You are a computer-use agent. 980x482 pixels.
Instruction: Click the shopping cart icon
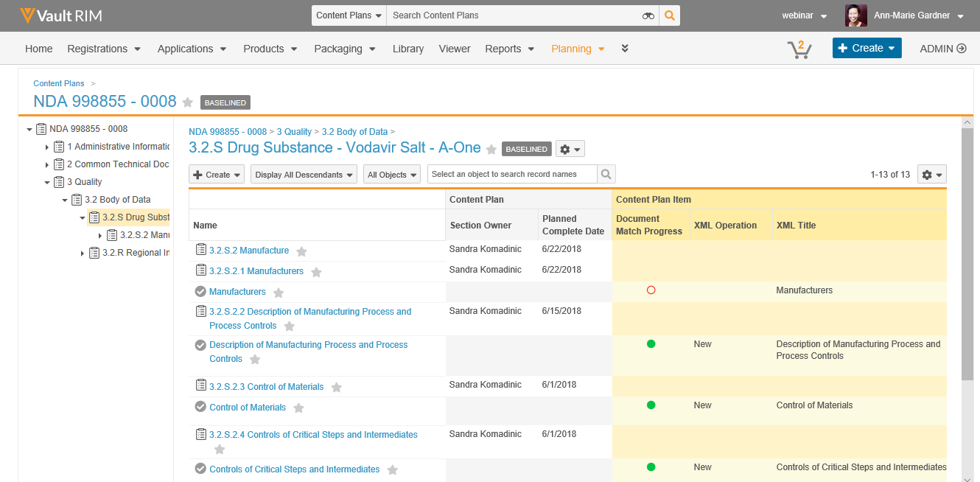coord(799,49)
